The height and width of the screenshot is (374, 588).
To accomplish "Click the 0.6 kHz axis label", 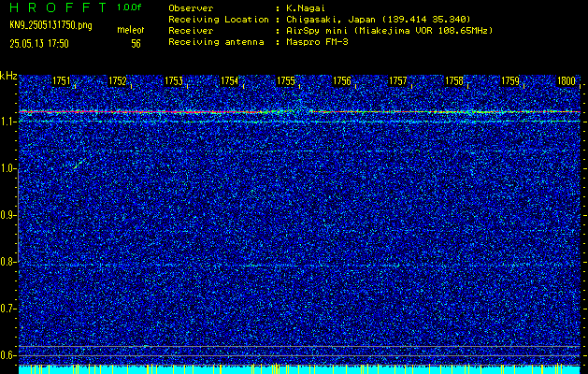I will pos(7,355).
